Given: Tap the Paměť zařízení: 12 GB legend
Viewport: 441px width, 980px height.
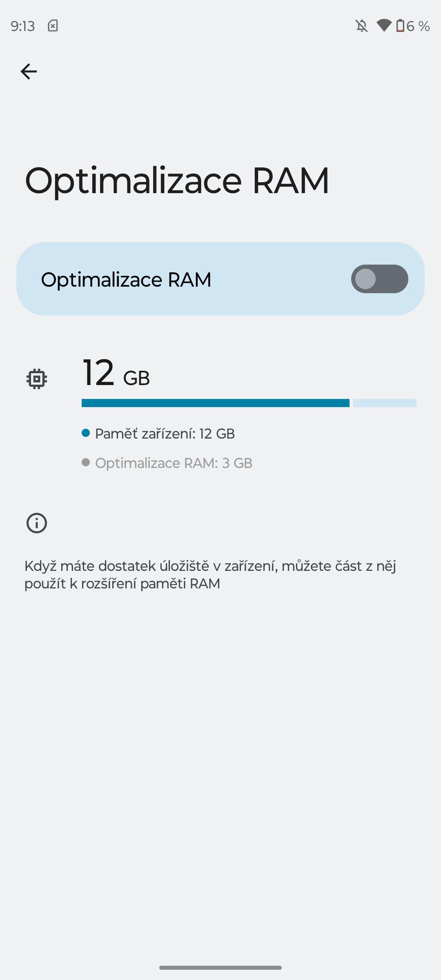Looking at the screenshot, I should pyautogui.click(x=165, y=434).
